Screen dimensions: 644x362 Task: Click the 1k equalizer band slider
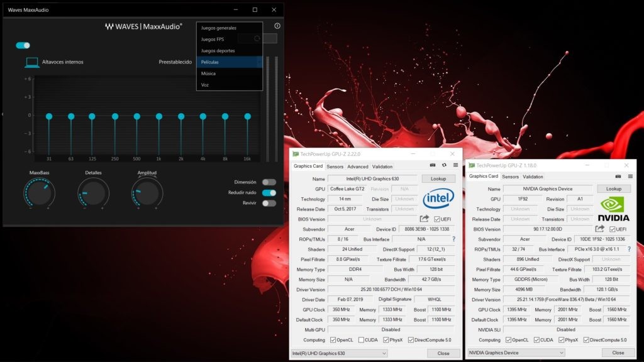[159, 116]
